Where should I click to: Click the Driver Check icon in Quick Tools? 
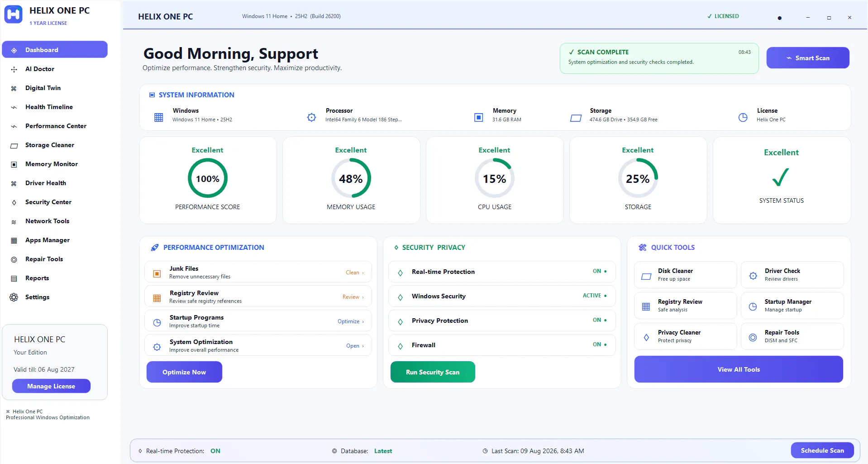(x=753, y=276)
